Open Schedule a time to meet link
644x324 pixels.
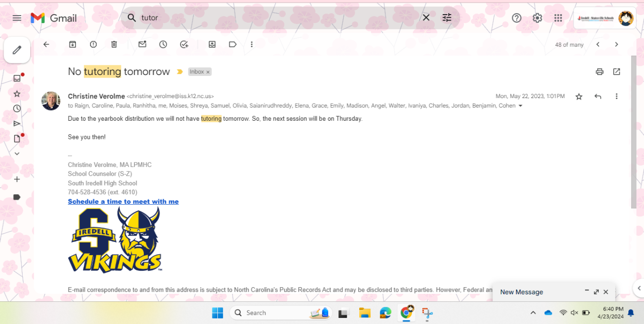tap(123, 202)
